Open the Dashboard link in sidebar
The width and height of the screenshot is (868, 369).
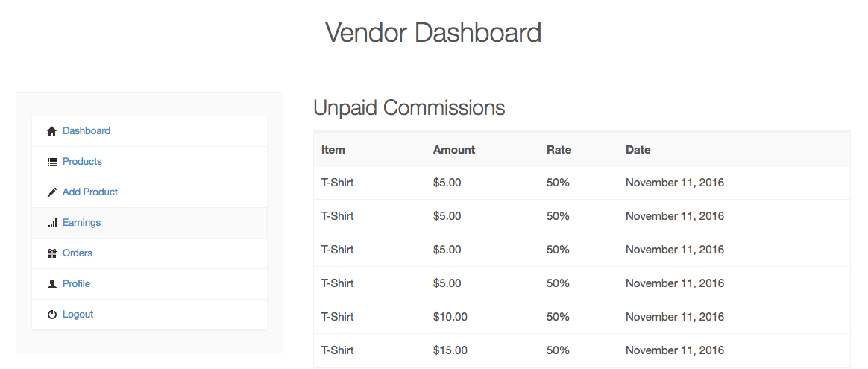pyautogui.click(x=87, y=131)
